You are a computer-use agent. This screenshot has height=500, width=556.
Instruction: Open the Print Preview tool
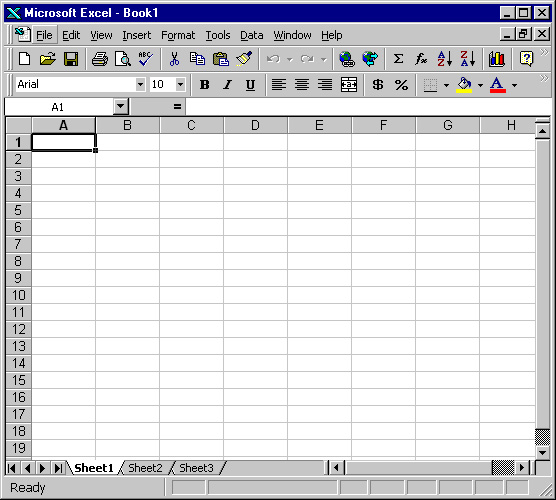123,59
